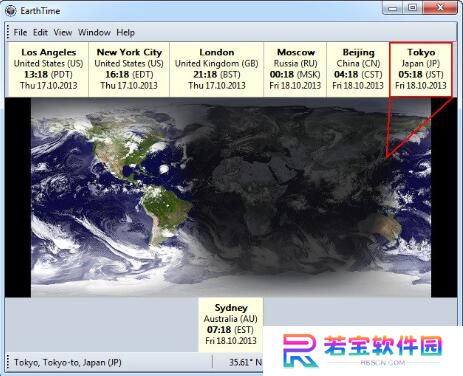Select the Los Angeles clock panel
The height and width of the screenshot is (376, 463).
[x=48, y=69]
